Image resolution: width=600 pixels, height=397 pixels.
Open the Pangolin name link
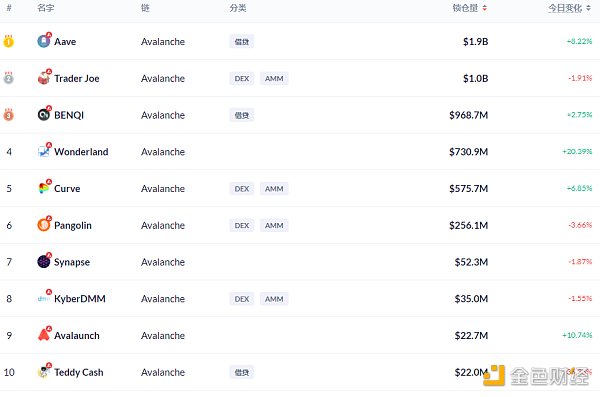click(x=73, y=225)
